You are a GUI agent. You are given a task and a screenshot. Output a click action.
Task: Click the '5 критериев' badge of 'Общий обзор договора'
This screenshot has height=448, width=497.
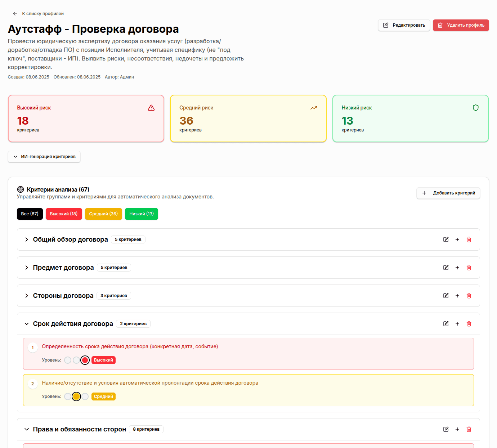(x=128, y=239)
